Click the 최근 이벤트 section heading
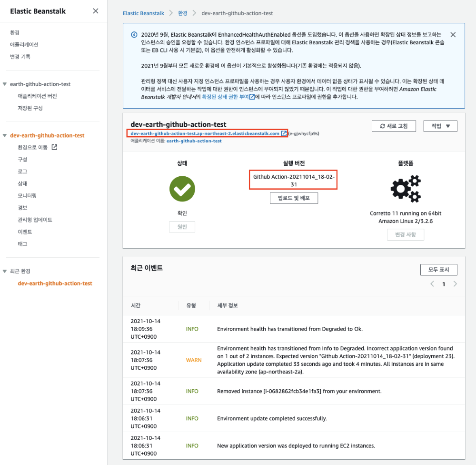 pos(147,268)
